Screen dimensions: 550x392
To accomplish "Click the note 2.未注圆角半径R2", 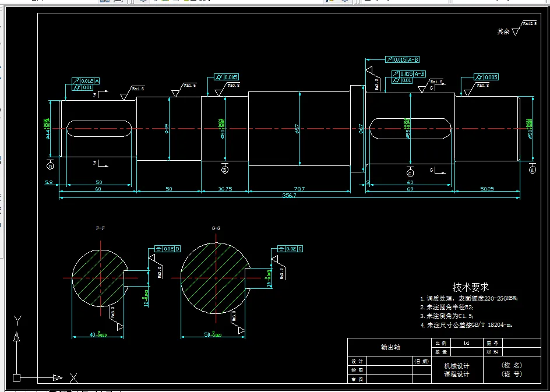I will point(447,307).
